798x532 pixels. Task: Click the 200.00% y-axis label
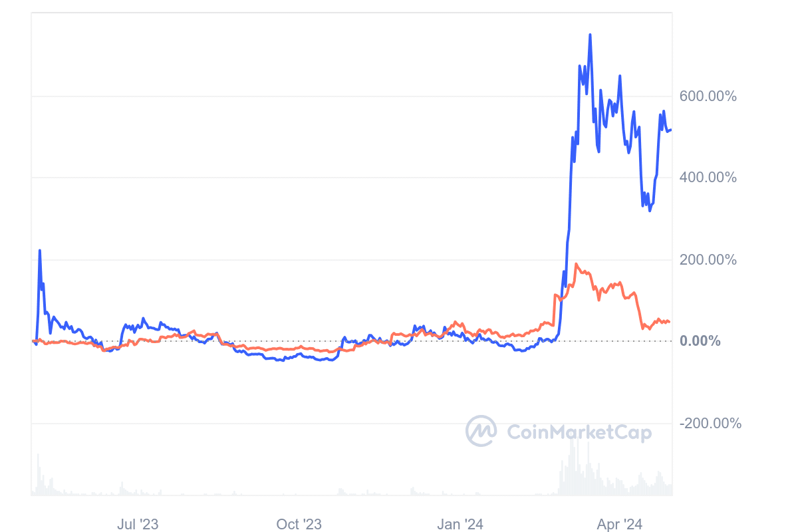708,259
